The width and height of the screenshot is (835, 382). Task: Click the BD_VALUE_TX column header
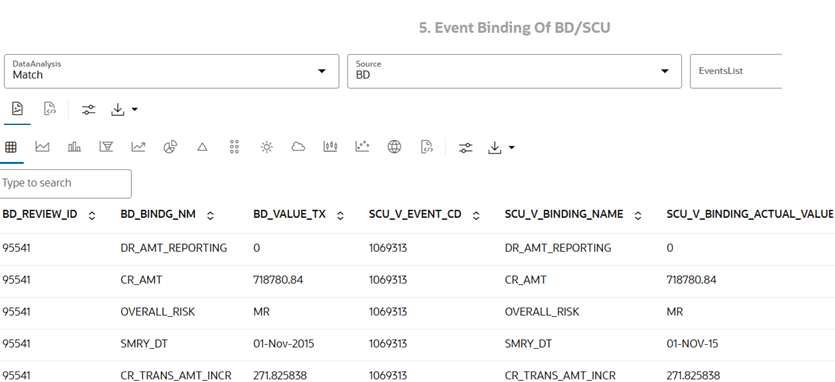[289, 214]
